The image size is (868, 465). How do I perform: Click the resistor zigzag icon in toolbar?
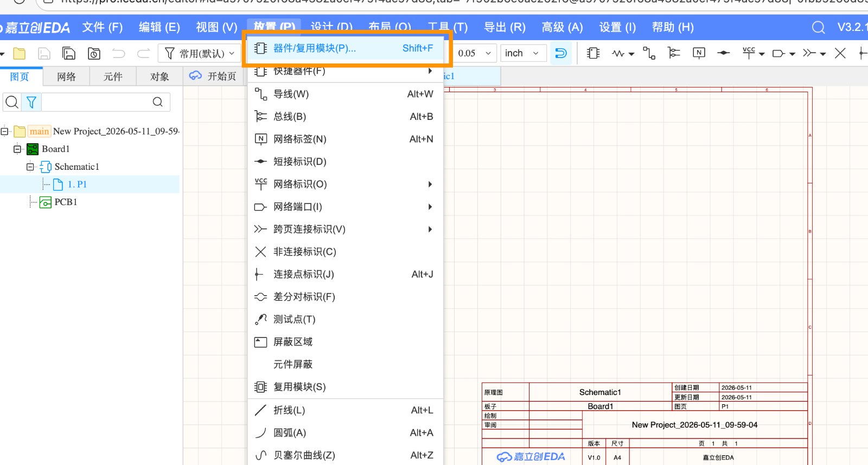pos(618,53)
